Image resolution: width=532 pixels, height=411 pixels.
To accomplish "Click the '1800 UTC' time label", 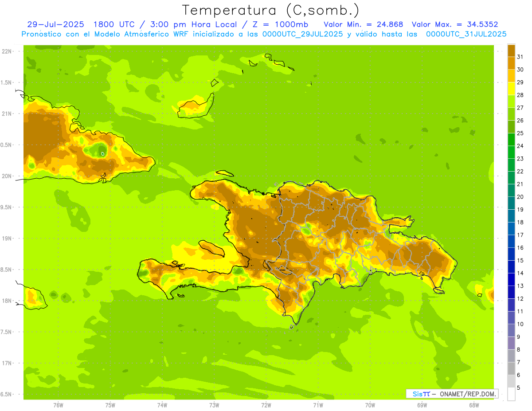I will tap(114, 24).
